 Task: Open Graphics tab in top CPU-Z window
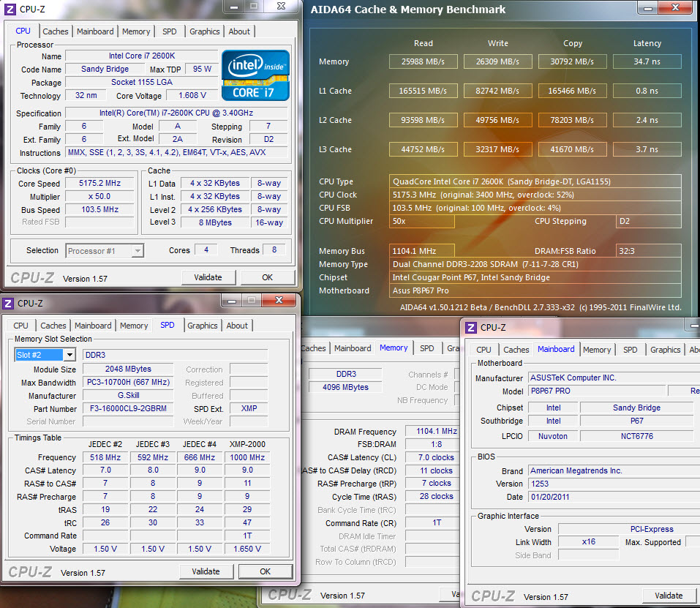coord(205,31)
